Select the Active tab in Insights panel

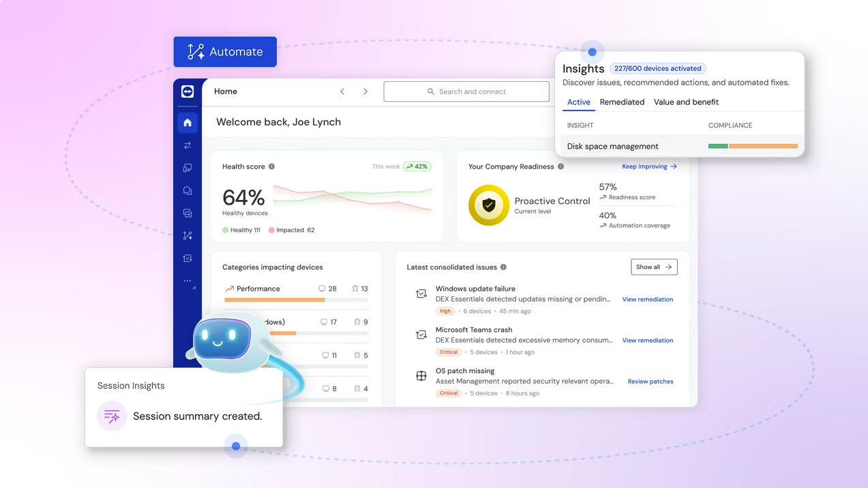tap(578, 102)
